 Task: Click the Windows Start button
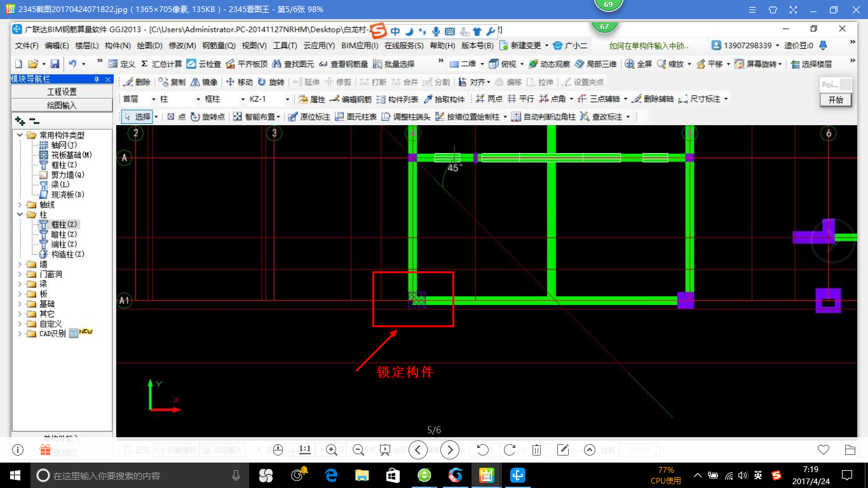pos(15,475)
